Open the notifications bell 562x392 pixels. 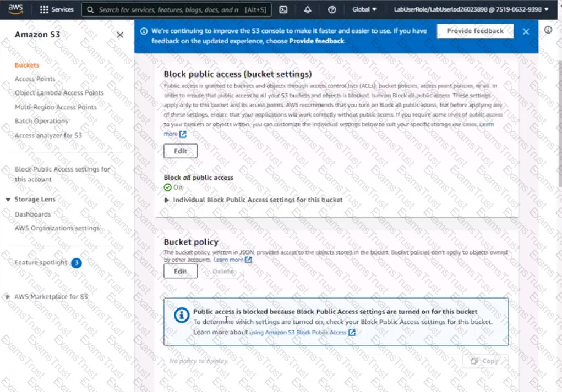tap(307, 9)
